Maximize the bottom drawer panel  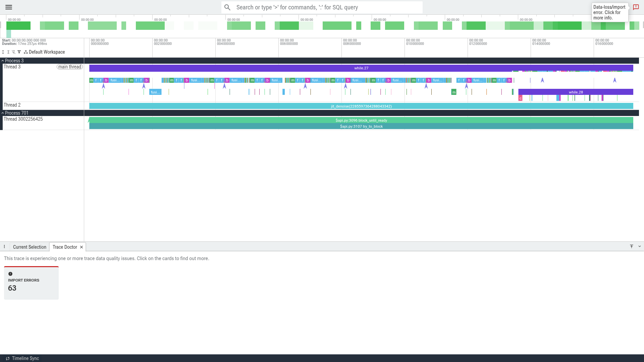click(x=632, y=246)
